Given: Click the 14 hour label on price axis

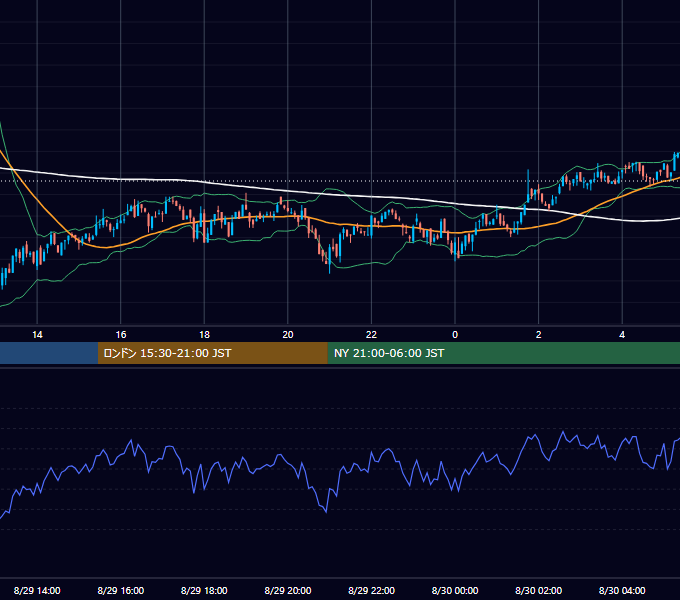Looking at the screenshot, I should [37, 335].
